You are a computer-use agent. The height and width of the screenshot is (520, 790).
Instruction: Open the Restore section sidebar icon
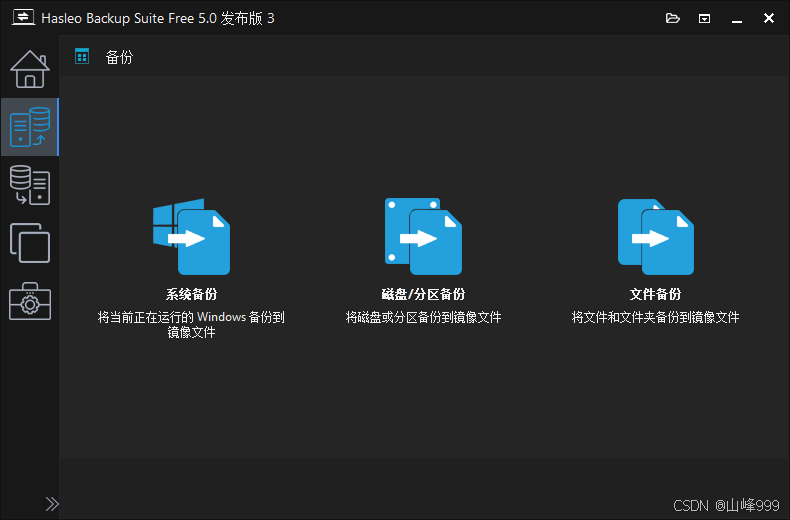click(x=30, y=185)
